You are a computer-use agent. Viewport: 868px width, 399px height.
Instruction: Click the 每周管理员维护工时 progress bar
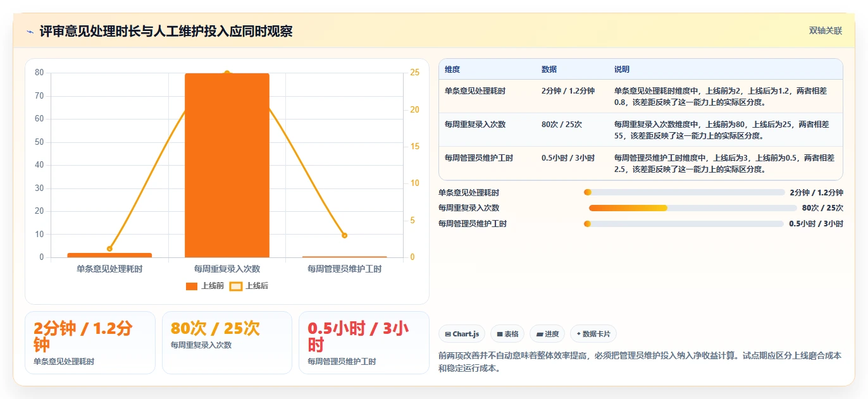684,224
